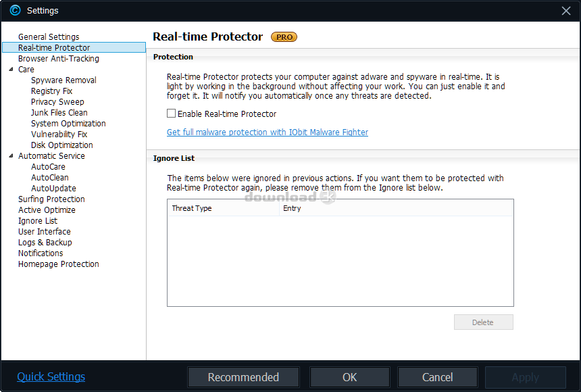Image resolution: width=581 pixels, height=392 pixels.
Task: Click the Cancel button
Action: click(437, 377)
